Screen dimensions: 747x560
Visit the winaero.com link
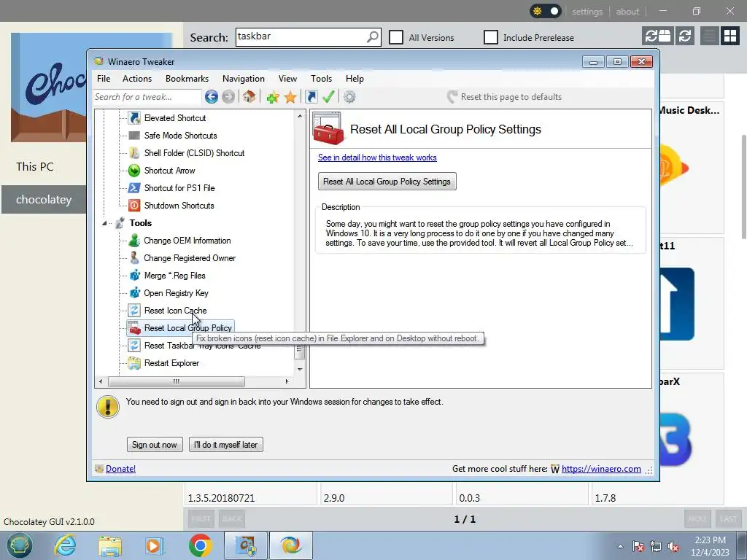tap(601, 469)
